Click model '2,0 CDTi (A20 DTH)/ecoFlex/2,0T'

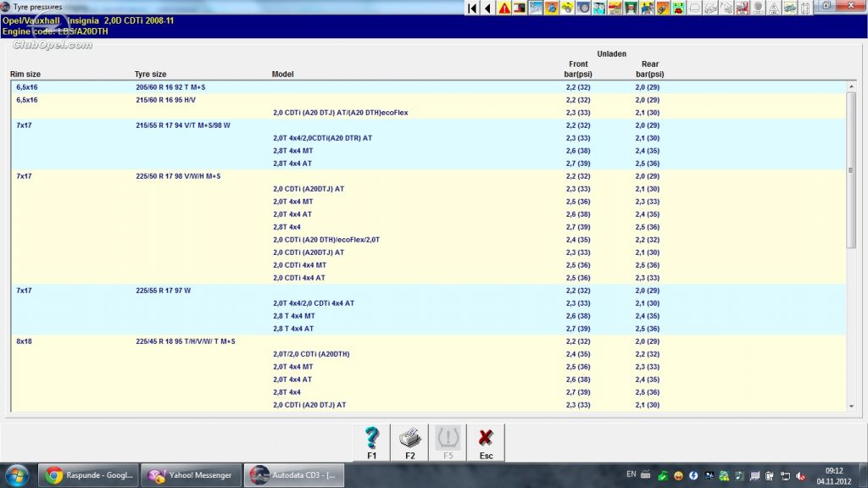coord(326,240)
